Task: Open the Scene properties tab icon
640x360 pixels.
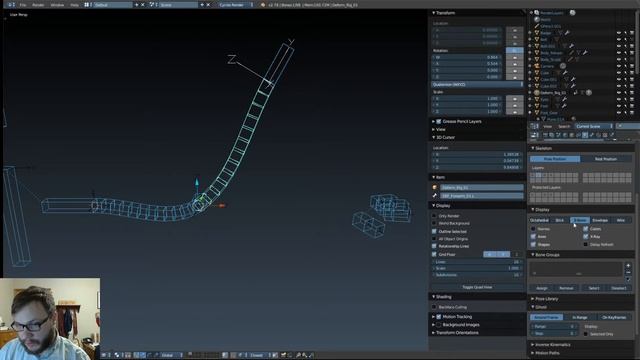Action: pyautogui.click(x=558, y=135)
